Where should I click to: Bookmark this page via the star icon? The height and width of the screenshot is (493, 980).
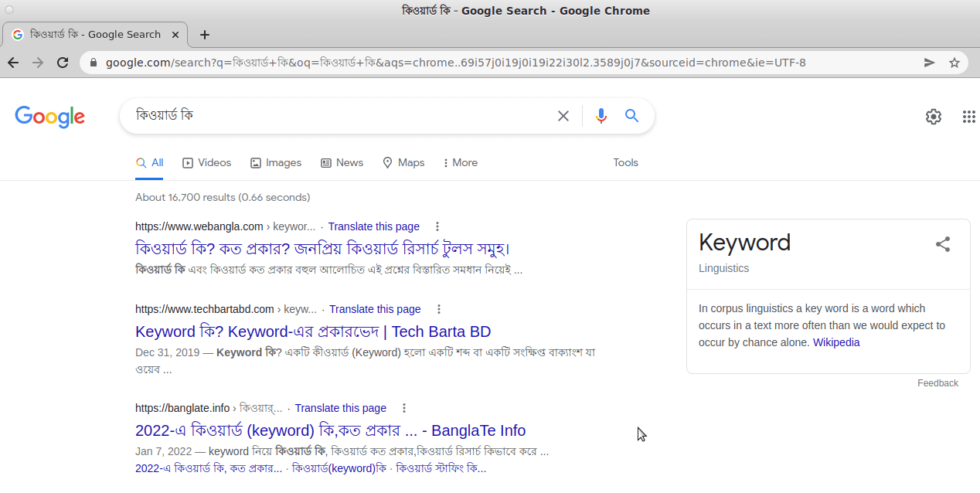point(955,63)
